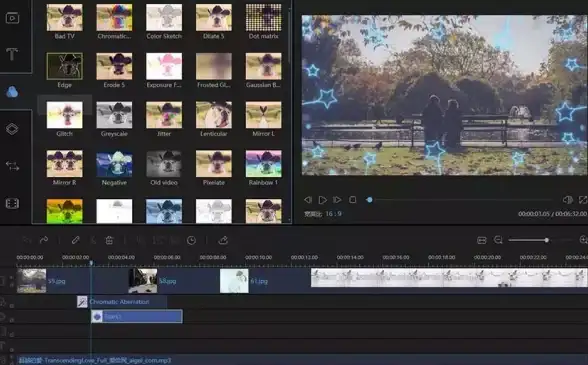Click the playhead marker on the timeline

(91, 263)
